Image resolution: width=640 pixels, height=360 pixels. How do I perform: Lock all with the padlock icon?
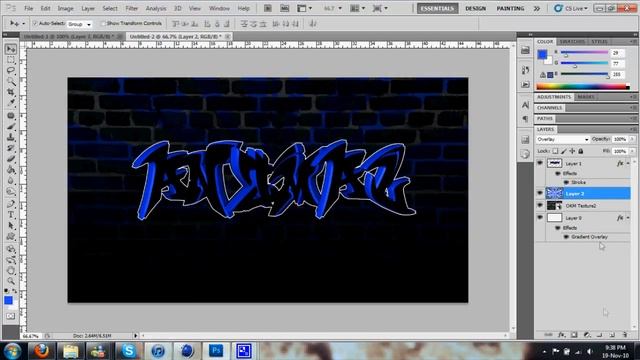tap(580, 151)
